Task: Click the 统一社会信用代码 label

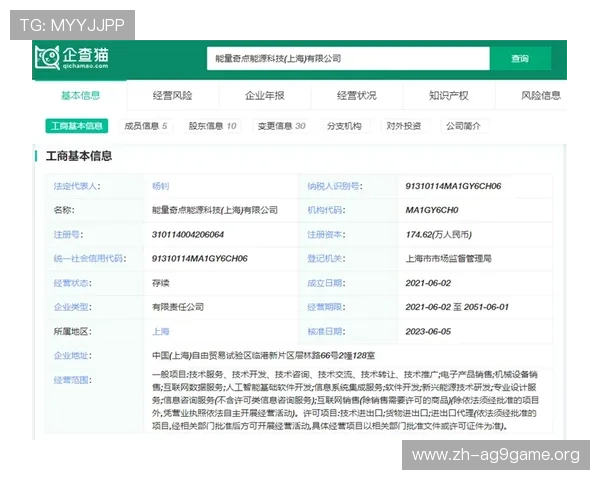Action: click(90, 259)
